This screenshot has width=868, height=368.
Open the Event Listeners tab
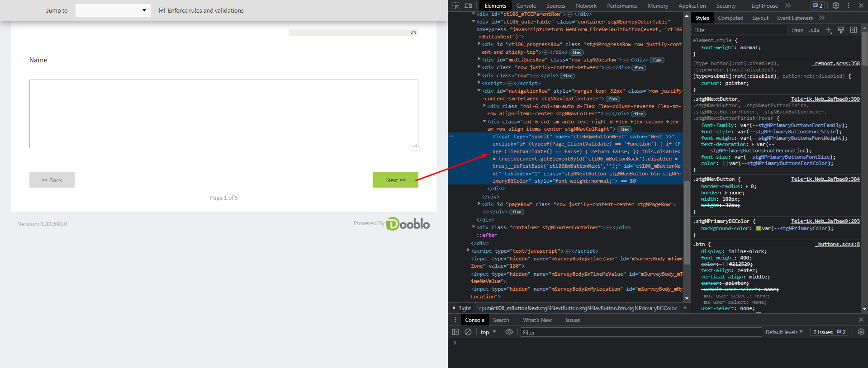click(795, 18)
